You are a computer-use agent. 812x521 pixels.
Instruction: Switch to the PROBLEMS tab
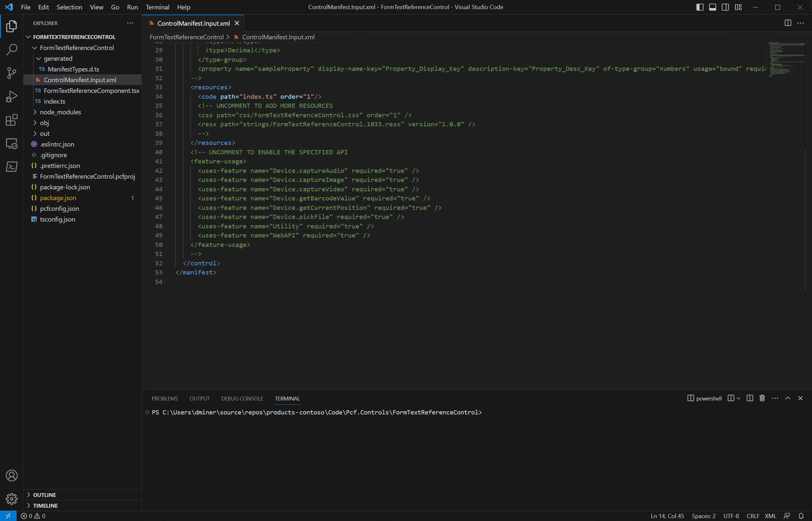point(165,399)
